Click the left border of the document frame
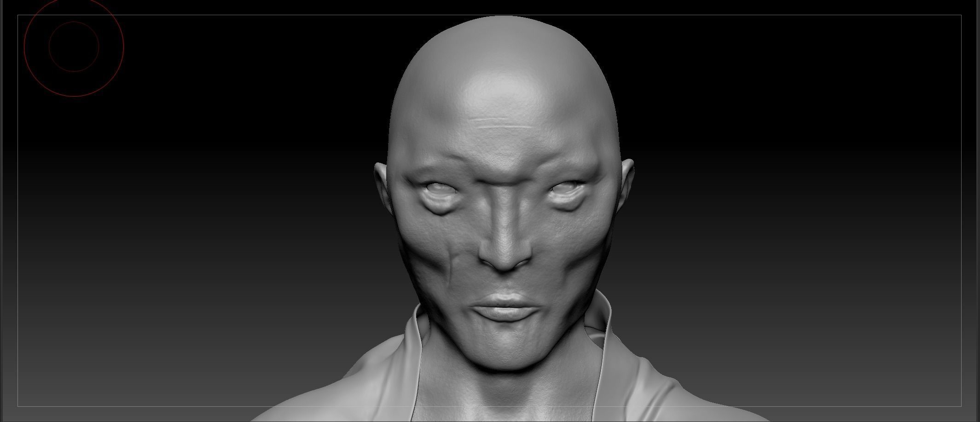The width and height of the screenshot is (980, 422). click(17, 212)
